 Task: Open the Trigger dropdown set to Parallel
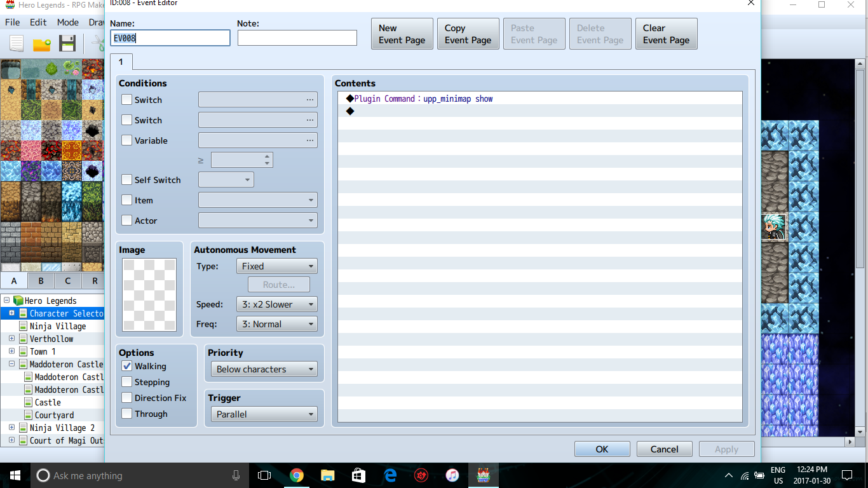pos(264,414)
